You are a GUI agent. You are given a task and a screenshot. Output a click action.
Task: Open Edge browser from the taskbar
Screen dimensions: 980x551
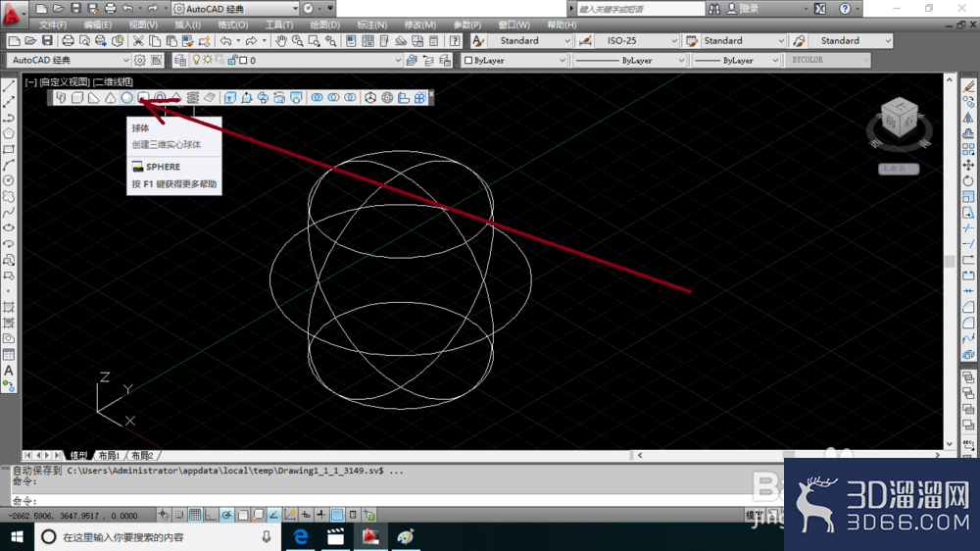pos(301,536)
